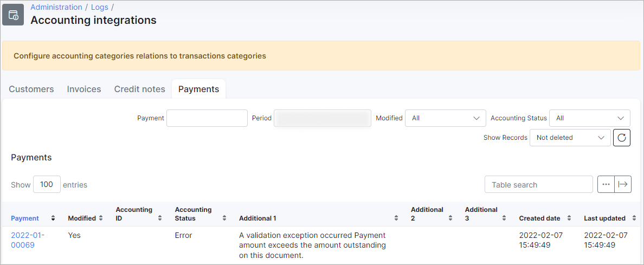Screen dimensions: 644x265
Task: Open the three-dots table options button
Action: point(606,184)
